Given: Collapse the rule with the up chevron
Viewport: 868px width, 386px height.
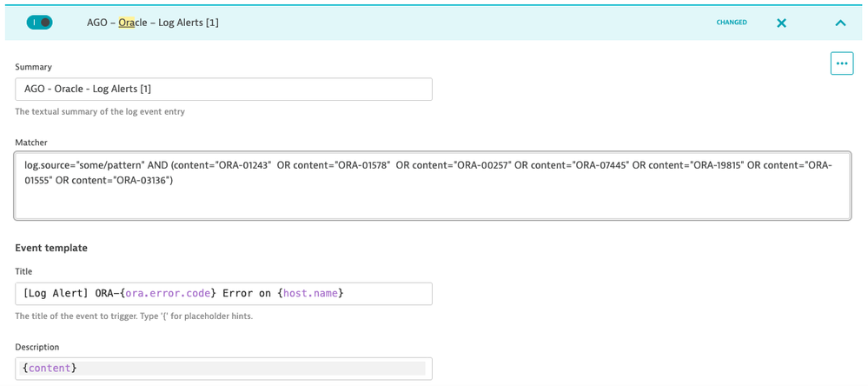Looking at the screenshot, I should (840, 23).
